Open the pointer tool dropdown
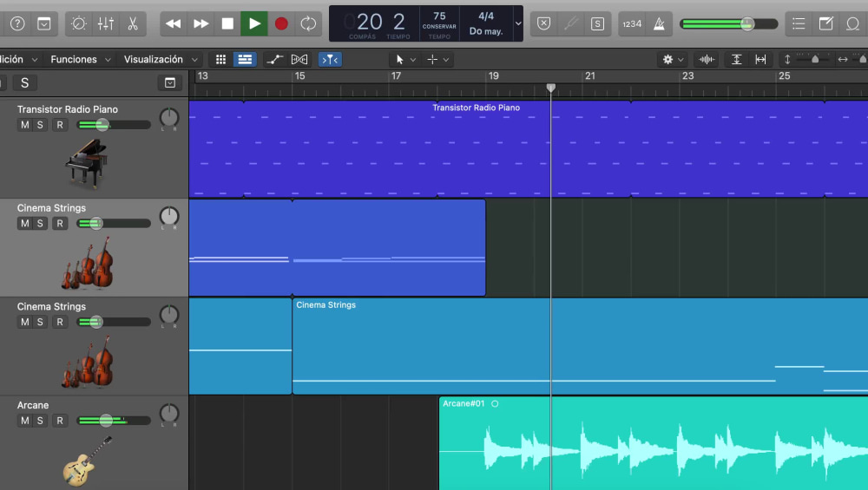The height and width of the screenshot is (490, 868). pos(405,59)
